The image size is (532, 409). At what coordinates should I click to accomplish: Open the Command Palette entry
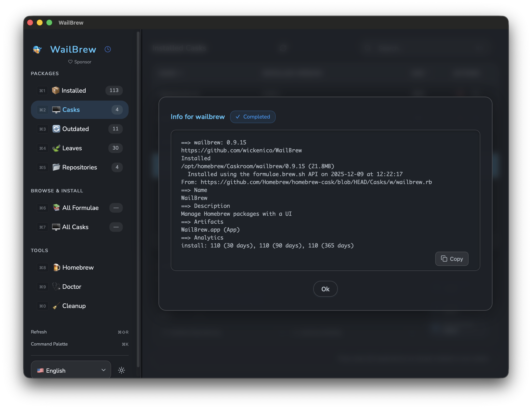click(49, 344)
